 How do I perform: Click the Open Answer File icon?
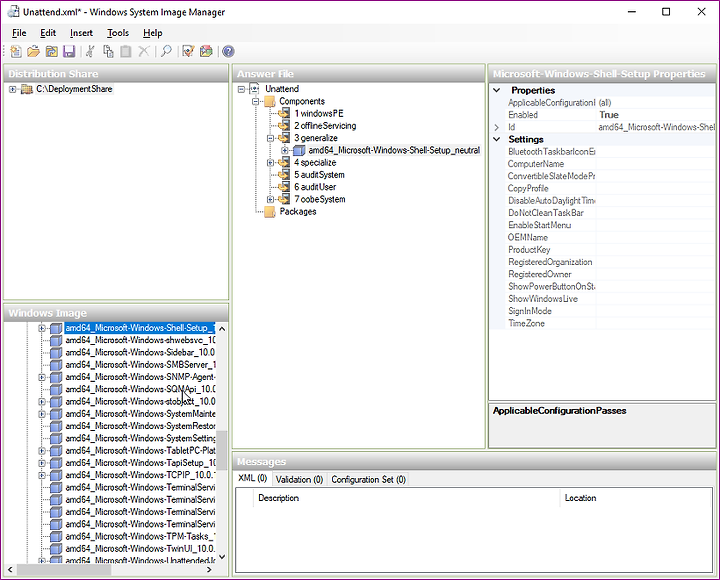tap(34, 51)
